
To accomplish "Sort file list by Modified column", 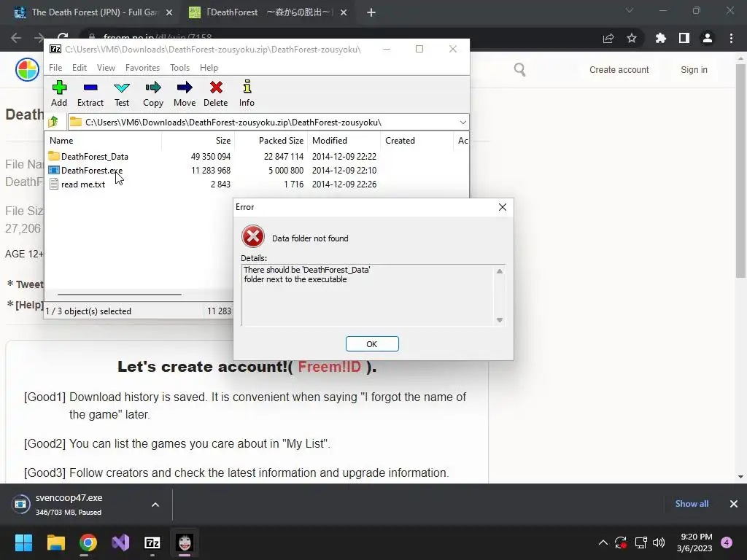I will (344, 141).
